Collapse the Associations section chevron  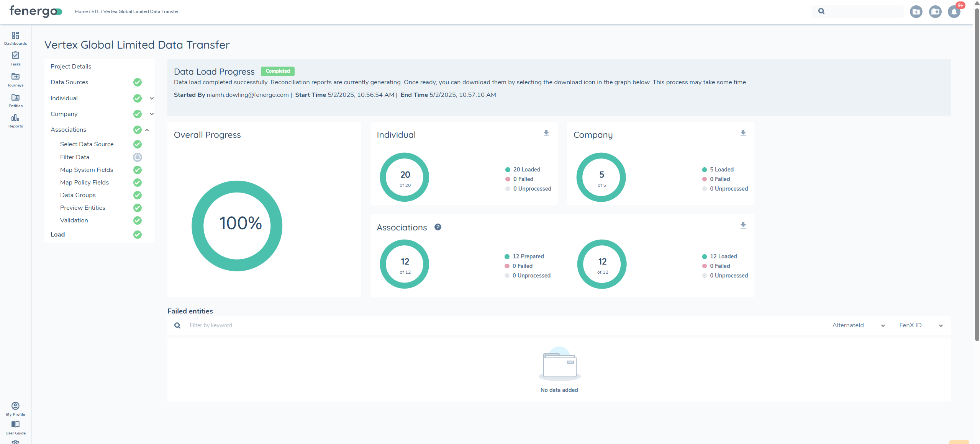(147, 130)
